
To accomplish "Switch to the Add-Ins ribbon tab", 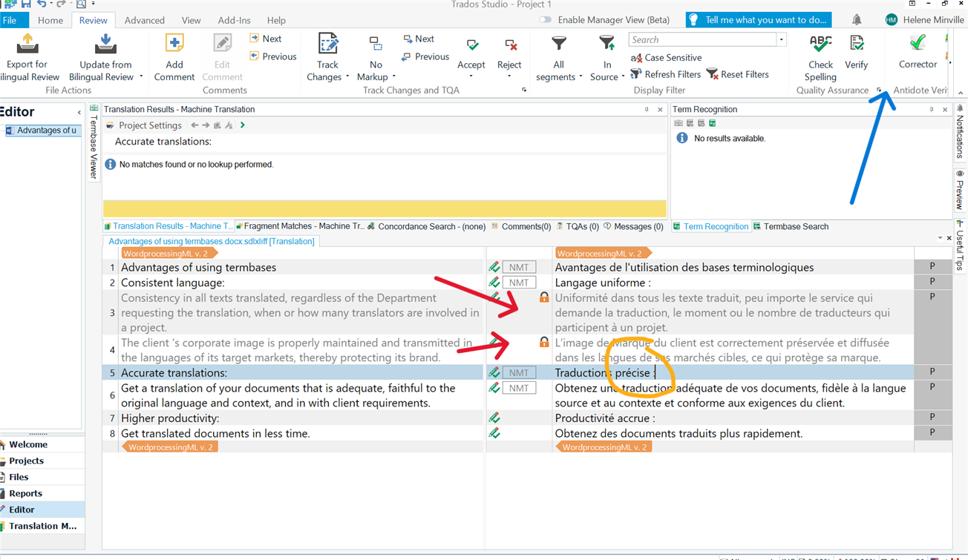I will [234, 20].
